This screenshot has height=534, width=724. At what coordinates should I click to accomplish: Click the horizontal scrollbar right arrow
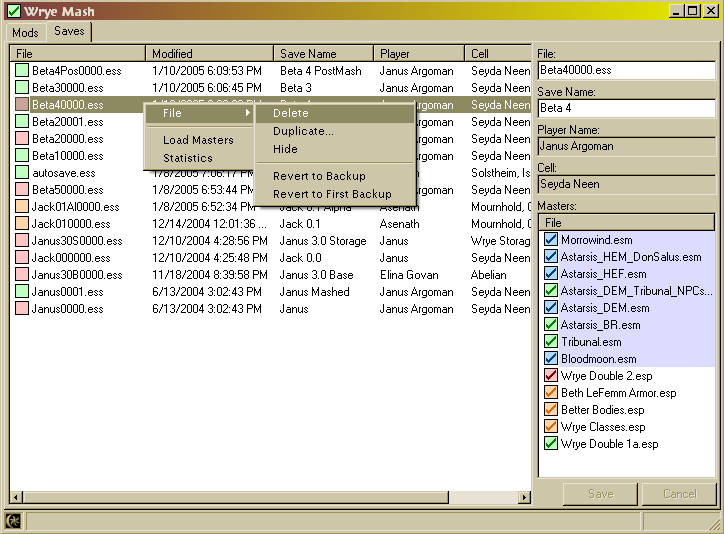[x=524, y=497]
